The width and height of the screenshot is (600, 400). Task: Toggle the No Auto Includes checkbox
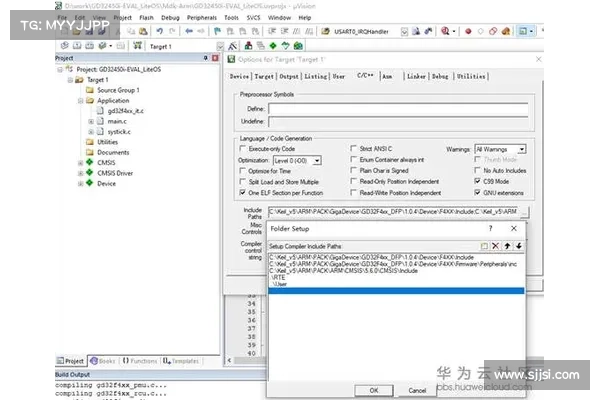477,170
